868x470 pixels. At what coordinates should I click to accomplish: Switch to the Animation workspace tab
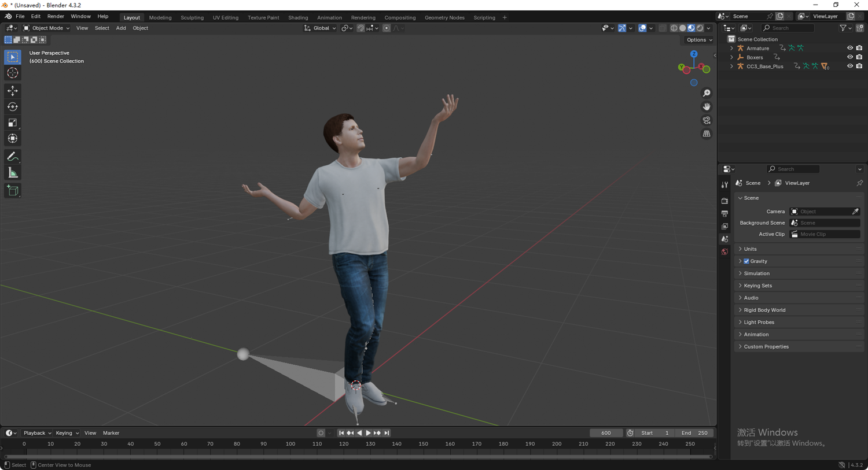[x=329, y=18]
